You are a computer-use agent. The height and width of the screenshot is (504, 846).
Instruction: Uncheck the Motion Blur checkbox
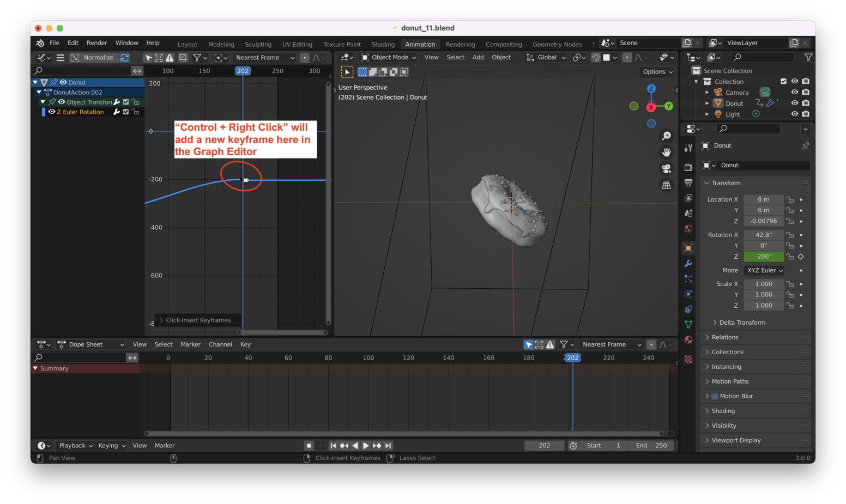pos(715,396)
